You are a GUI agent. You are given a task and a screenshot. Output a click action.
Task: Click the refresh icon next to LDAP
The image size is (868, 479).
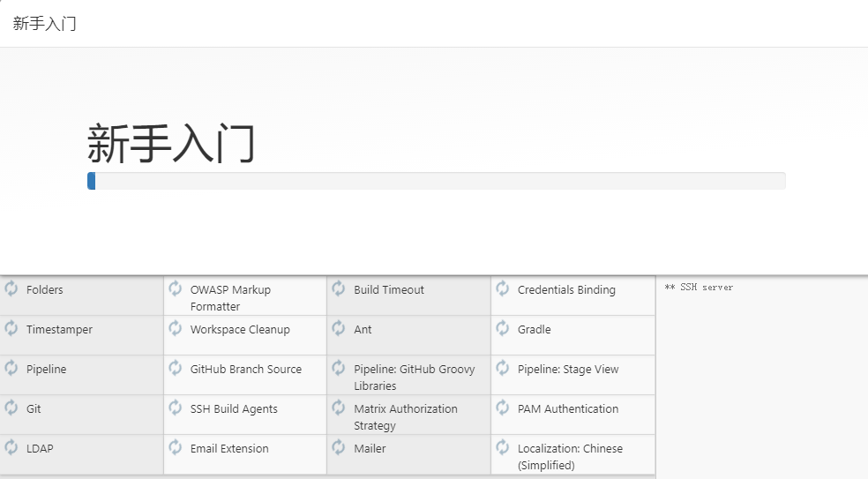[x=11, y=447]
